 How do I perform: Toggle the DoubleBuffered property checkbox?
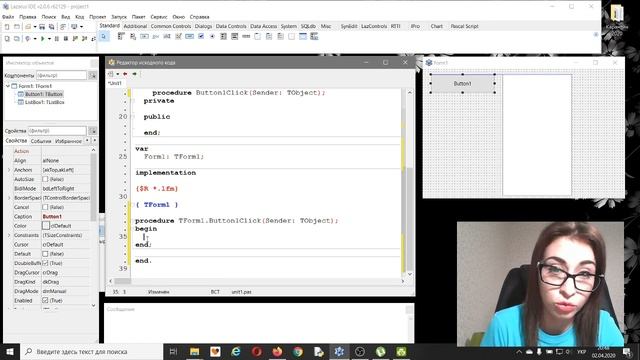point(45,263)
